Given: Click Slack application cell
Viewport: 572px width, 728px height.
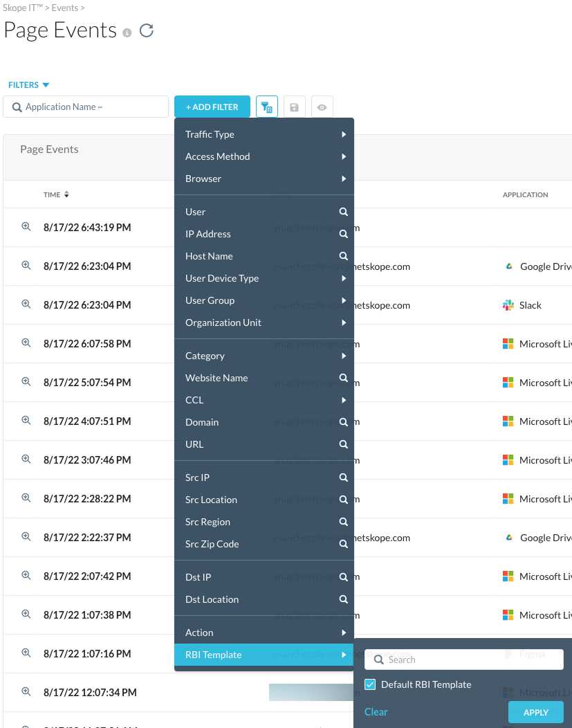Looking at the screenshot, I should pyautogui.click(x=522, y=305).
